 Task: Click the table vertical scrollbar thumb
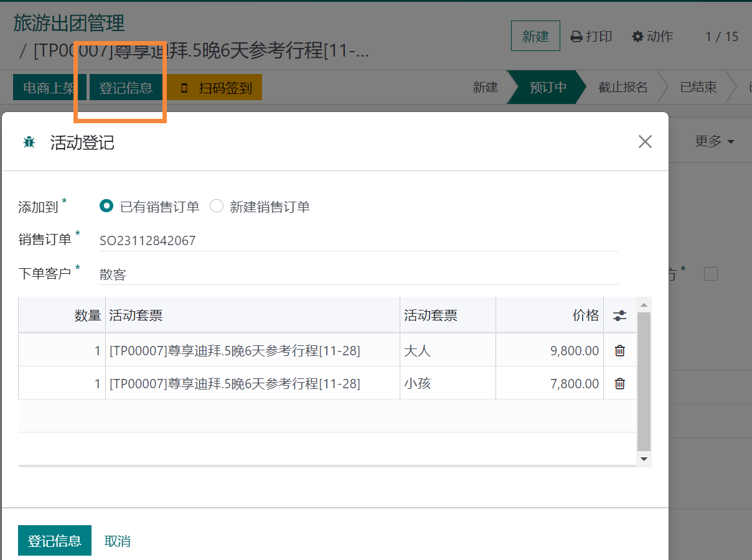(x=644, y=381)
